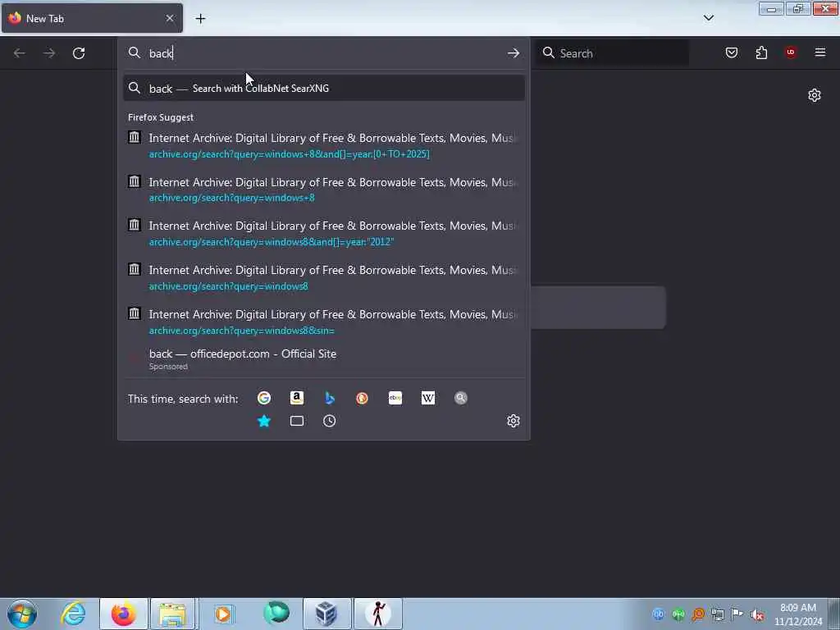Image resolution: width=840 pixels, height=630 pixels.
Task: Search this time with DuckDuckGo icon
Action: point(362,398)
